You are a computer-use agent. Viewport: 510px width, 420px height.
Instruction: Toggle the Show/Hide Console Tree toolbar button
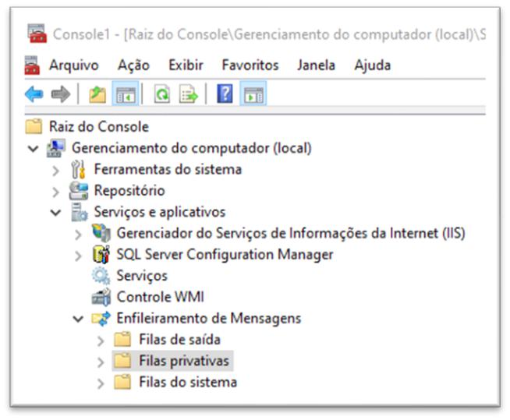point(126,94)
